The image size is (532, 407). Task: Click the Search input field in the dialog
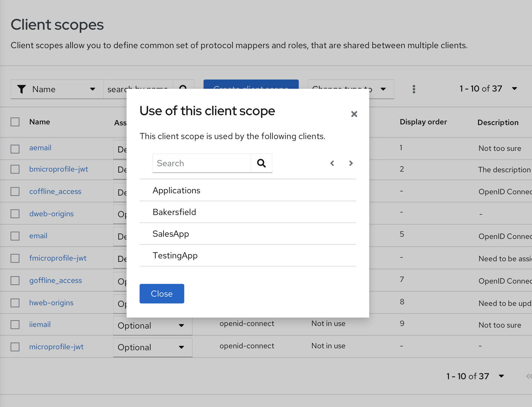coord(201,163)
